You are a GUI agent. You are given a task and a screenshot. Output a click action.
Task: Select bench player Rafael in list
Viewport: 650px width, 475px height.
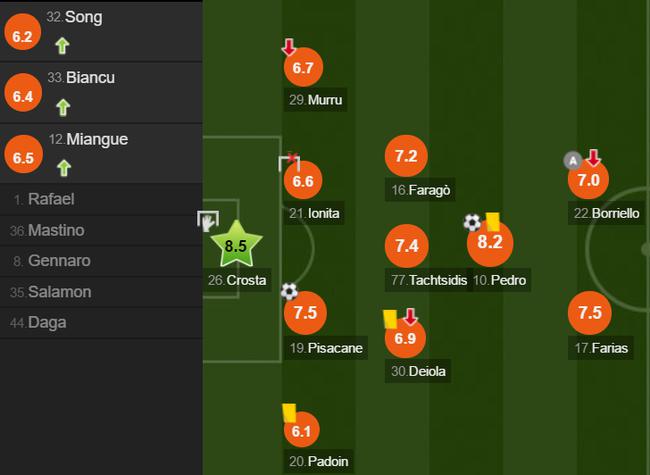101,199
